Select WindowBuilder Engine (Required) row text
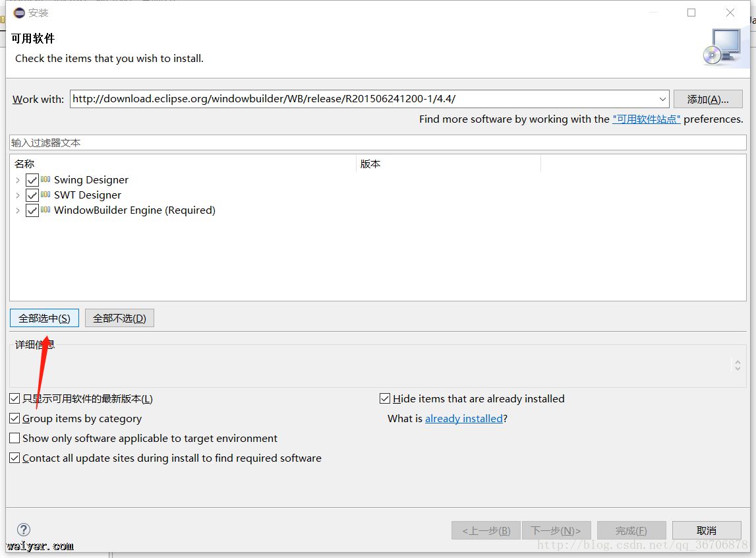This screenshot has height=558, width=756. tap(134, 210)
